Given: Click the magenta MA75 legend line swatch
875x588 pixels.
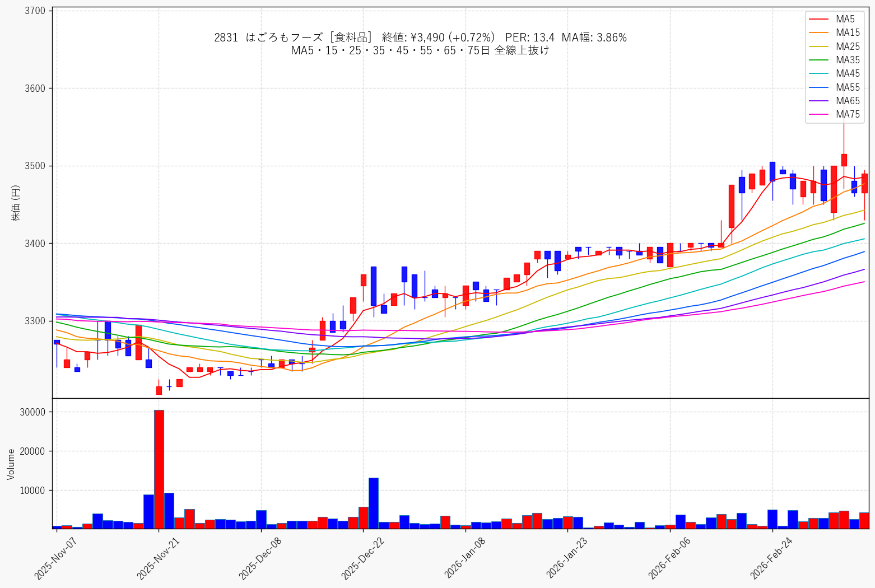Looking at the screenshot, I should click(x=819, y=115).
